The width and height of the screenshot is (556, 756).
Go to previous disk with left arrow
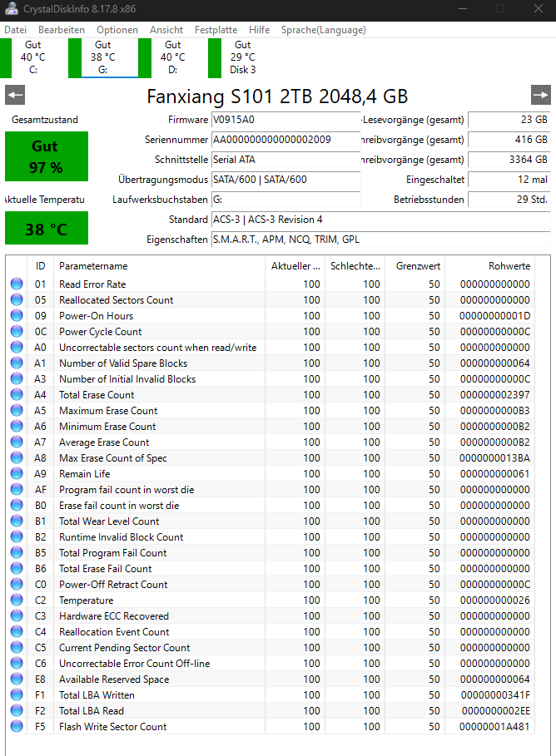[x=15, y=95]
